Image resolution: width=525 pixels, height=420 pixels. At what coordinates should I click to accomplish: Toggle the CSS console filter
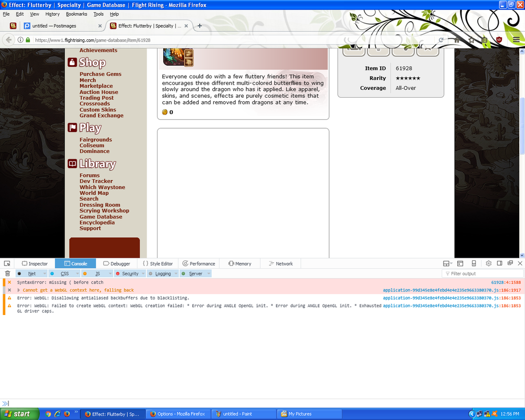click(61, 274)
